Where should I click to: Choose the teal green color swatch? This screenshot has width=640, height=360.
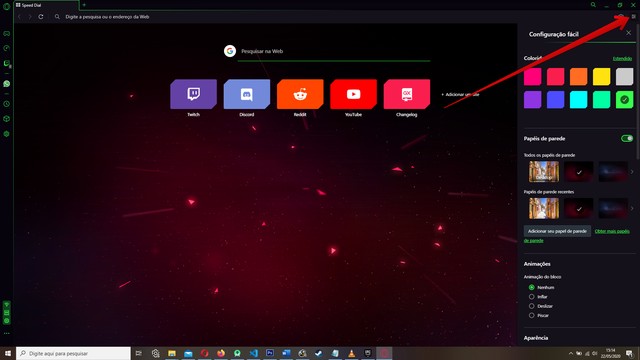(601, 100)
